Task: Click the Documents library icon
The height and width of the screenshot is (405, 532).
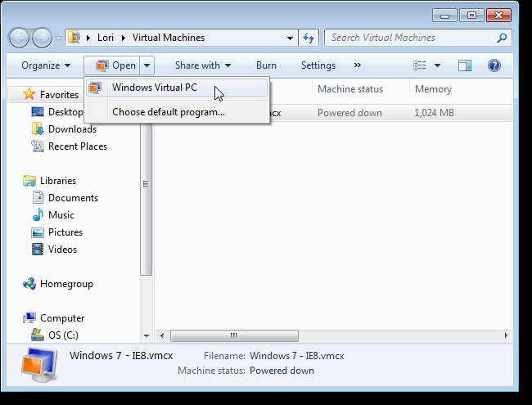Action: [38, 198]
